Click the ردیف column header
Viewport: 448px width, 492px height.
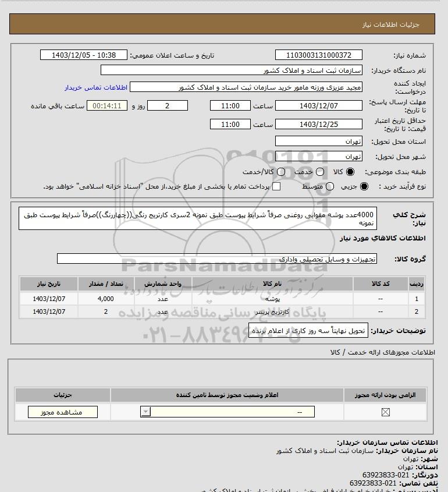pyautogui.click(x=417, y=284)
